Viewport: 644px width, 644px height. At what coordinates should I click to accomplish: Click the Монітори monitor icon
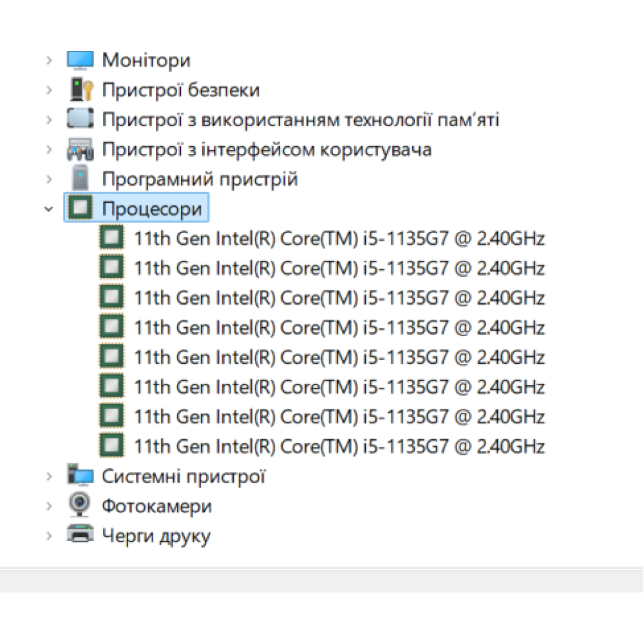(80, 61)
